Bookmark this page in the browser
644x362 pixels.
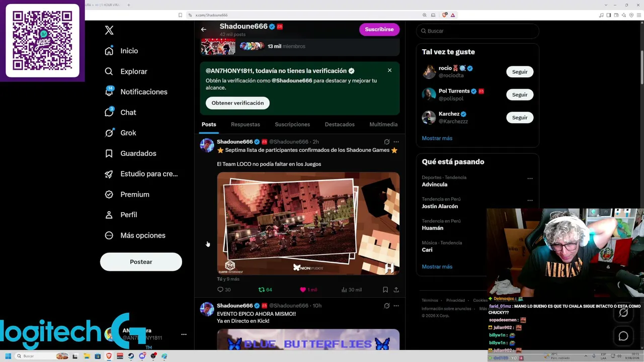180,15
